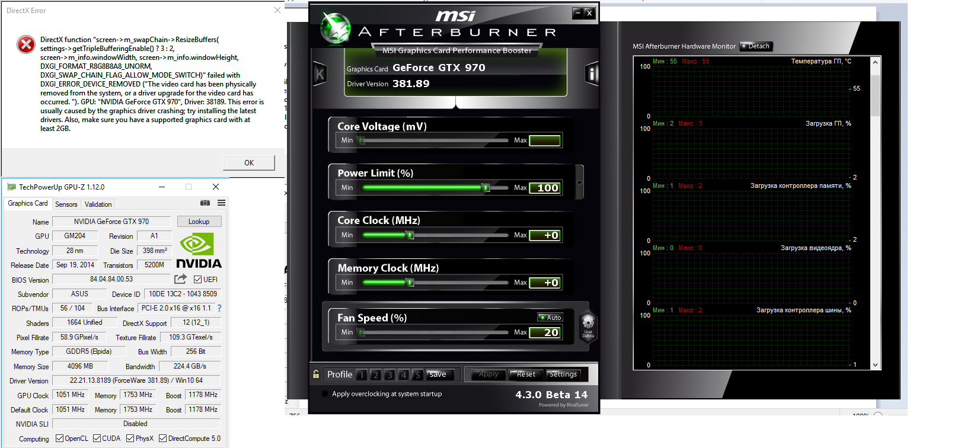The height and width of the screenshot is (448, 980).
Task: Click the GPU name field in GPU-Z
Action: tap(111, 222)
